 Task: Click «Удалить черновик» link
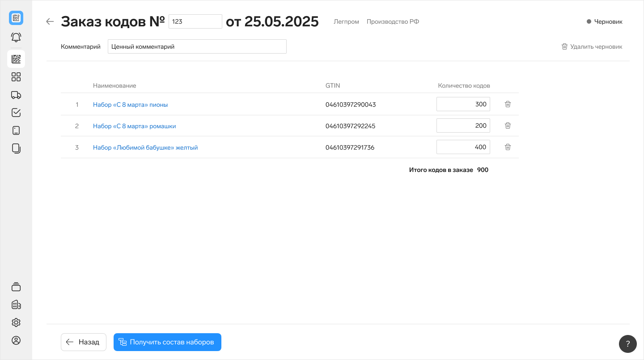pos(592,46)
